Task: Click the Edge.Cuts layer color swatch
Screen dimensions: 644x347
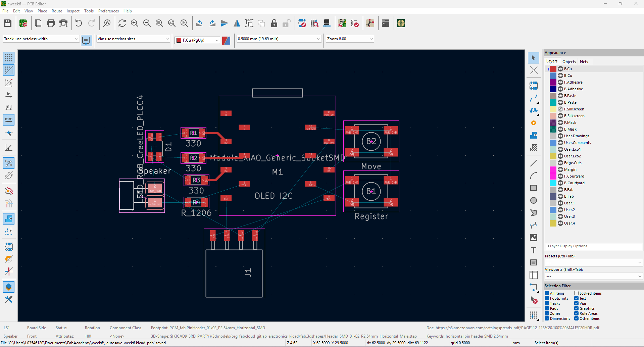Action: (553, 163)
